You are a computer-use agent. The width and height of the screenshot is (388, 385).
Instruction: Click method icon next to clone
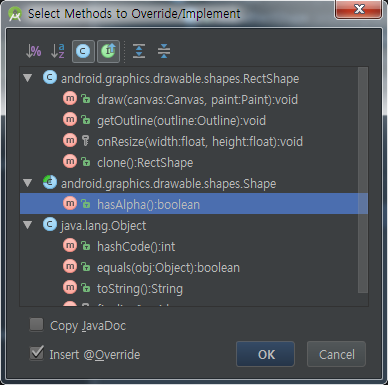pyautogui.click(x=70, y=162)
